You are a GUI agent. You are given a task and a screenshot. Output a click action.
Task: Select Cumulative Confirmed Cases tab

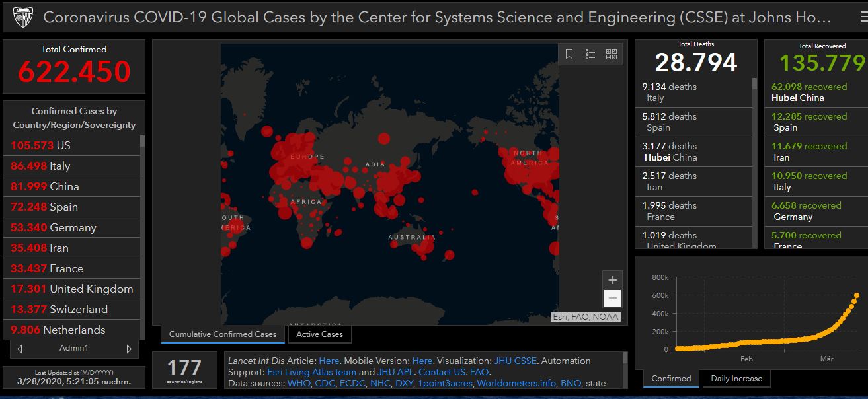click(223, 334)
